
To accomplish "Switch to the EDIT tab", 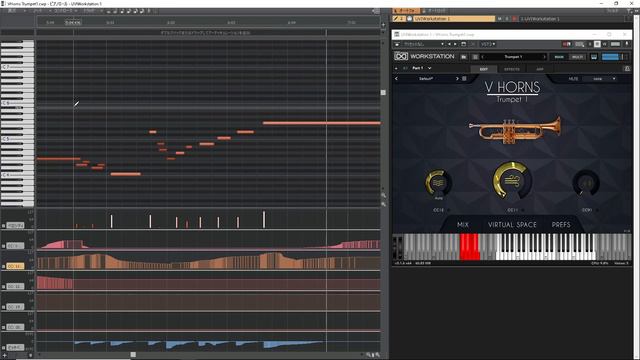I will click(484, 69).
